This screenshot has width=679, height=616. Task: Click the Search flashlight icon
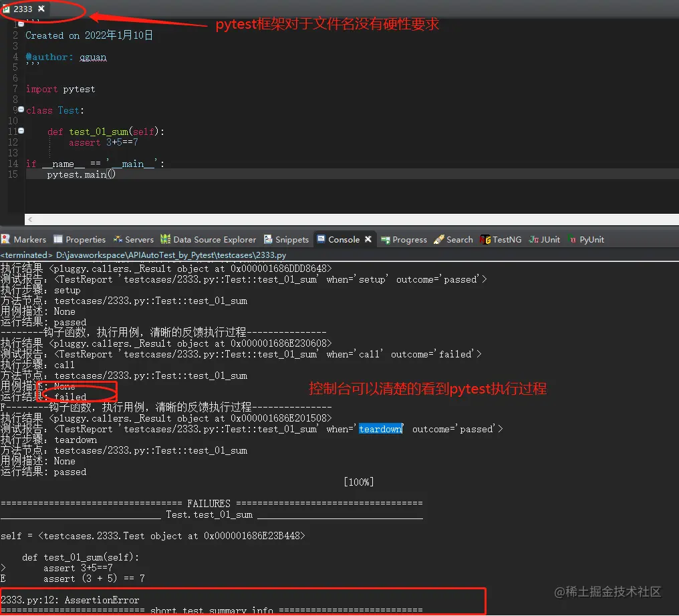pyautogui.click(x=438, y=239)
